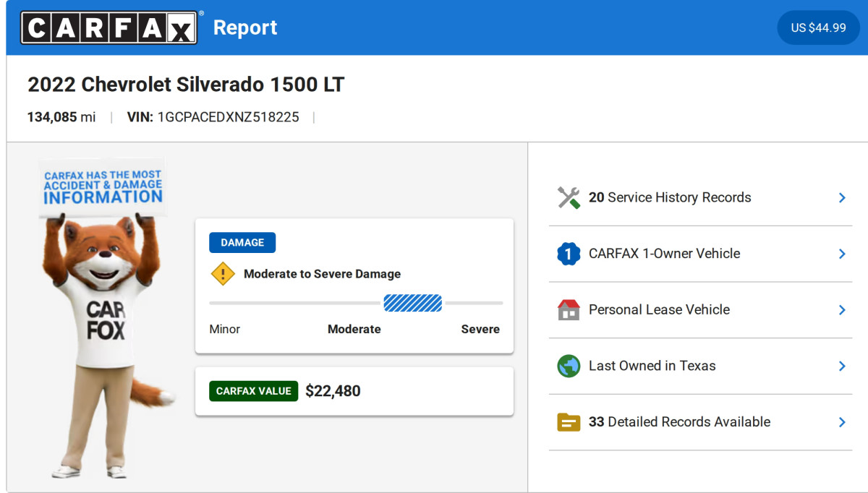Click the Minor label on damage scale
The image size is (868, 493).
click(224, 329)
